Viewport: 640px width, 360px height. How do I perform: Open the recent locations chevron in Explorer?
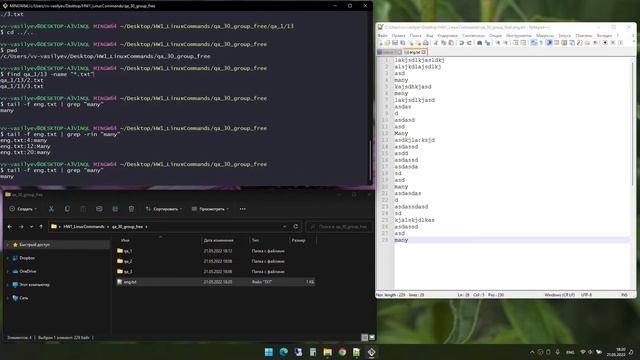(31, 227)
